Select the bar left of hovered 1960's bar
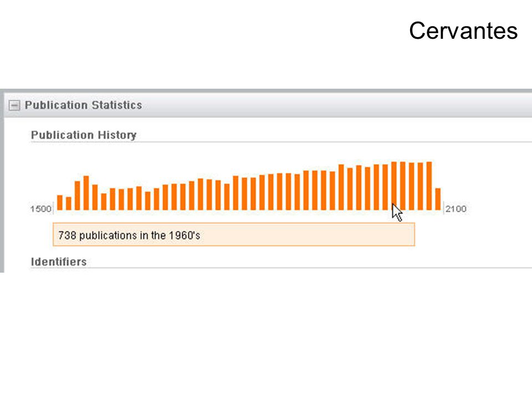The height and width of the screenshot is (399, 532). [x=385, y=187]
